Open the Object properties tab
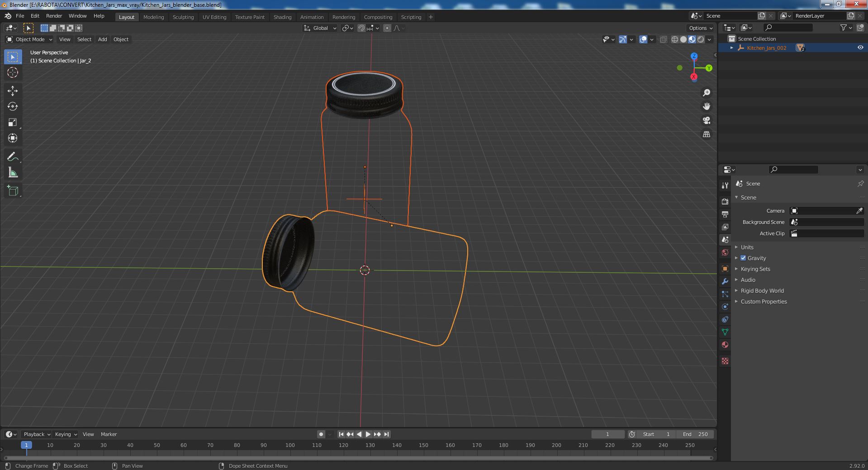 point(725,269)
